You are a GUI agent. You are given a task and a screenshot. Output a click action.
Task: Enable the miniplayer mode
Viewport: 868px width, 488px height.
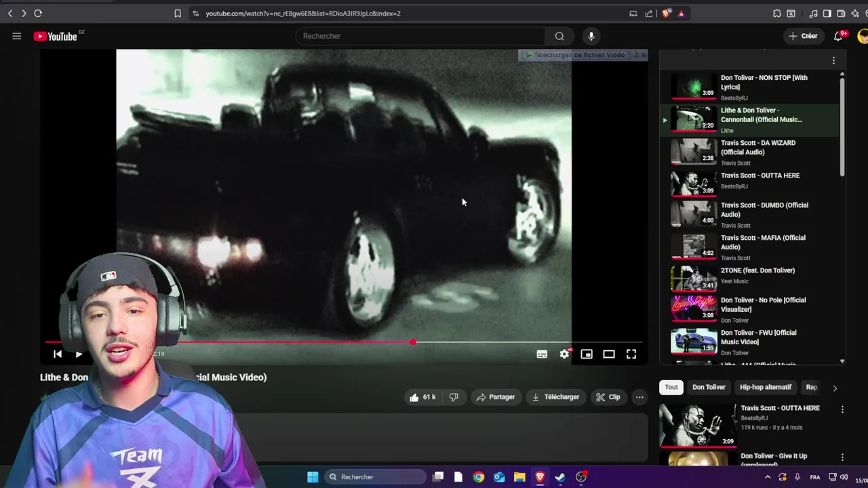[587, 354]
